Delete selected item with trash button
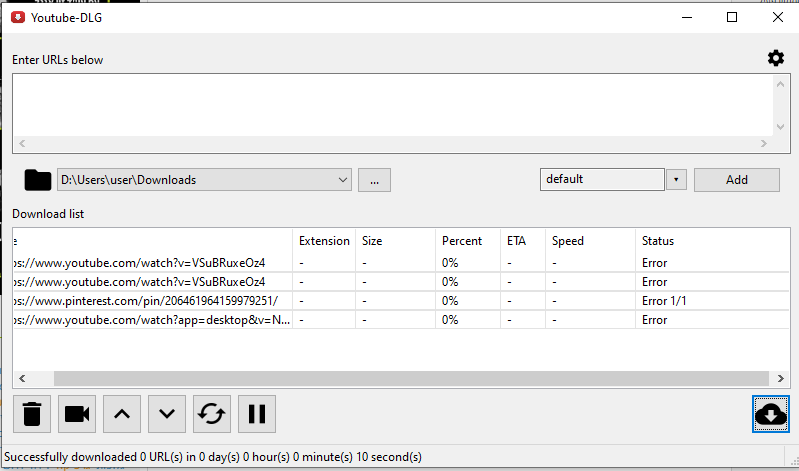The height and width of the screenshot is (471, 799). click(32, 414)
